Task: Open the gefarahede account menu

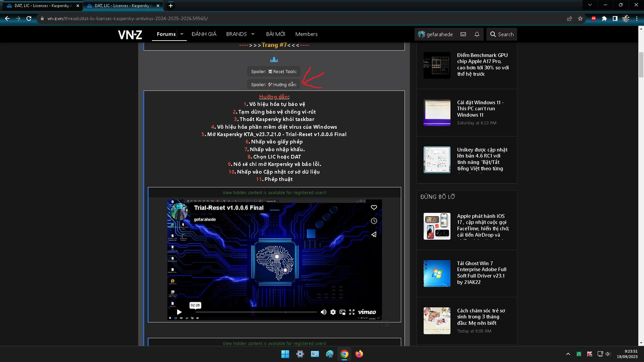Action: (x=435, y=34)
